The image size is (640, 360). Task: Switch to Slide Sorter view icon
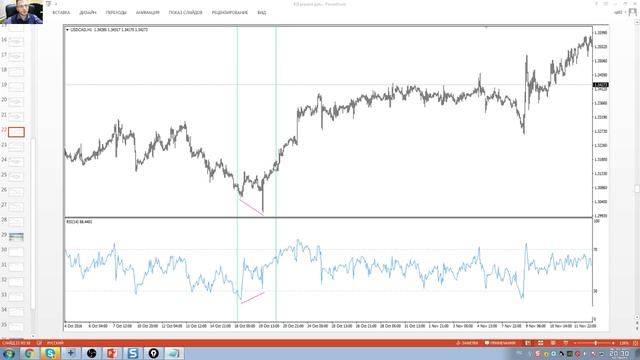540,343
